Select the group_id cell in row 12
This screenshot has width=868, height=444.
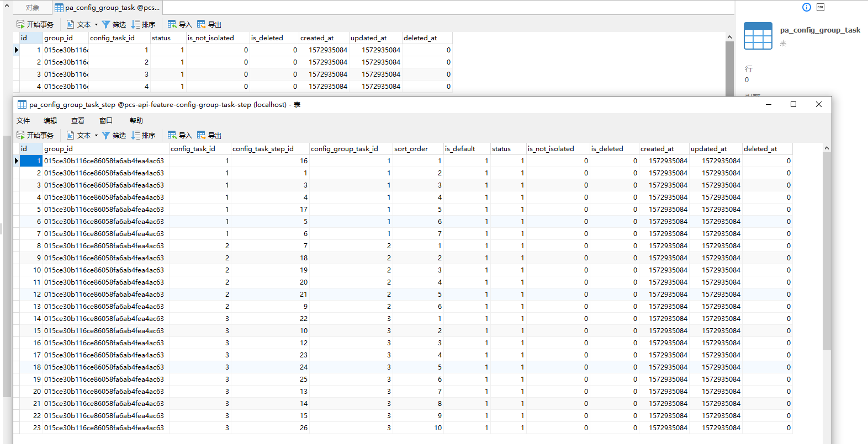(104, 295)
